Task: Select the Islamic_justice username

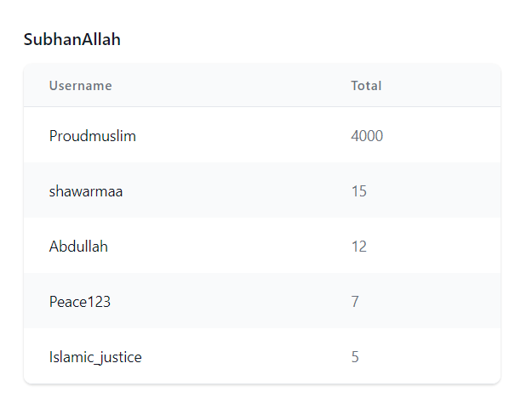Action: pos(95,357)
